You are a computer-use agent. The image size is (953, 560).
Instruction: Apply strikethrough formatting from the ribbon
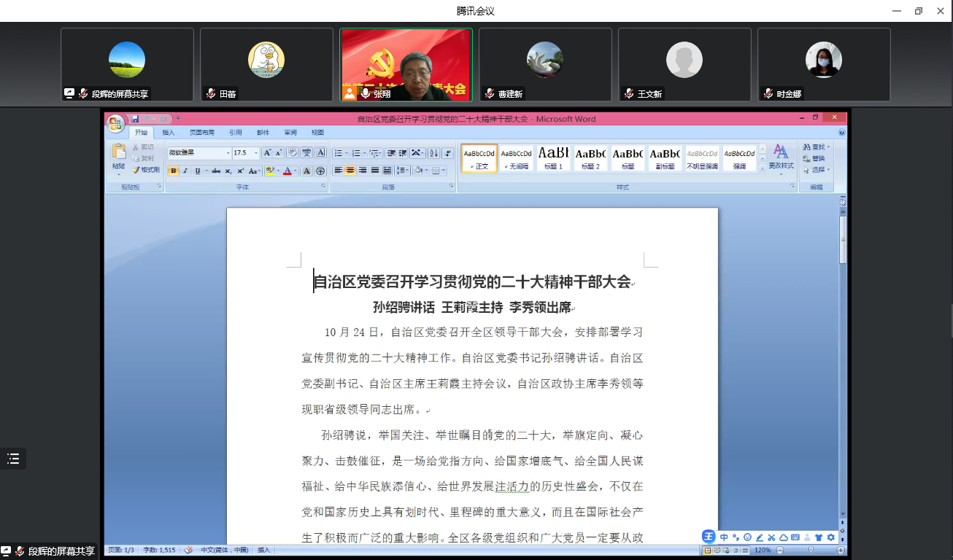(215, 171)
